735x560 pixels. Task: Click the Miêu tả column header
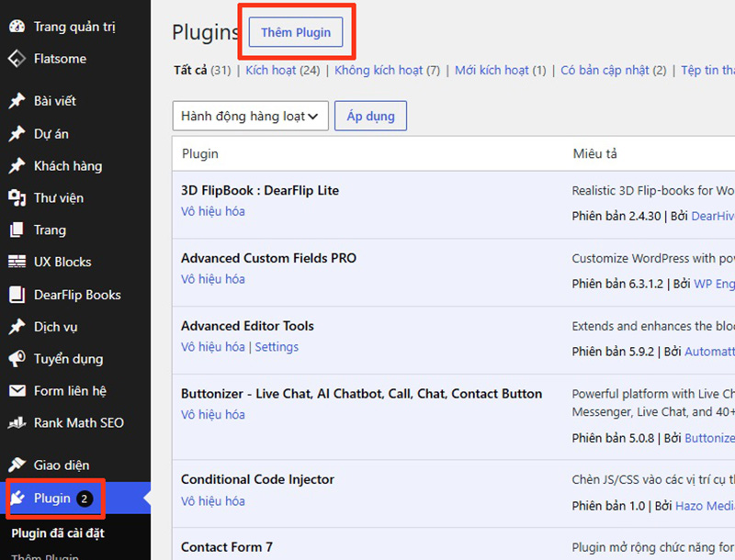click(594, 153)
